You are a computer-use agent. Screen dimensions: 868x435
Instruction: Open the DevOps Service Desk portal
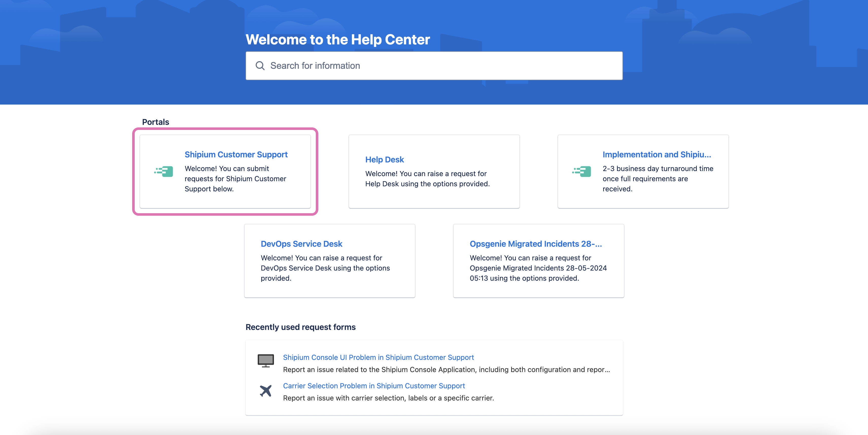pos(301,244)
